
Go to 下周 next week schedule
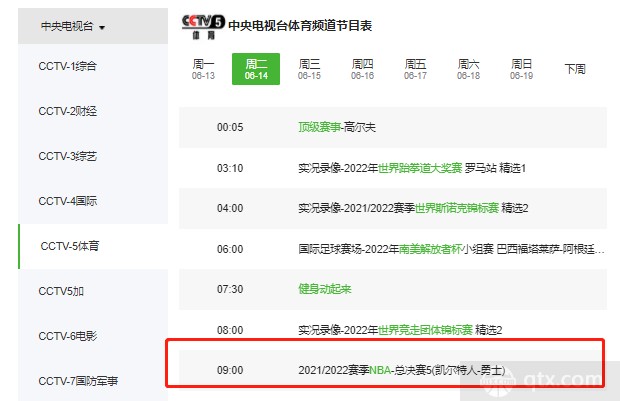tap(575, 69)
